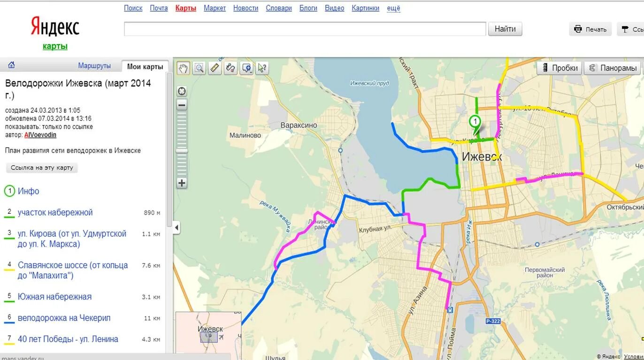Click the 7.6 км distance value

click(151, 266)
